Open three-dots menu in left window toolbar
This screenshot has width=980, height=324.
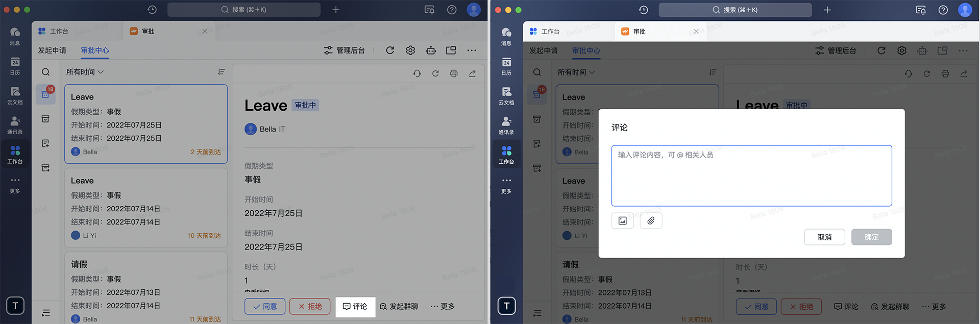point(472,50)
